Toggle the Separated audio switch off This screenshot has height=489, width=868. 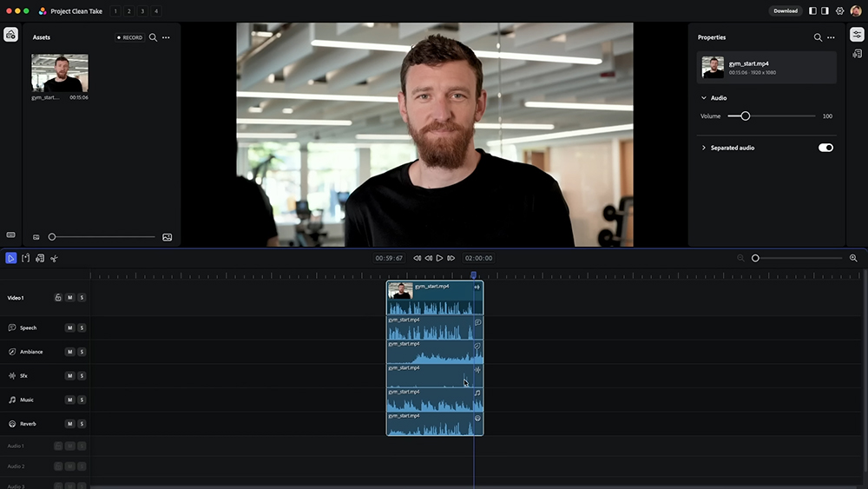click(x=825, y=148)
